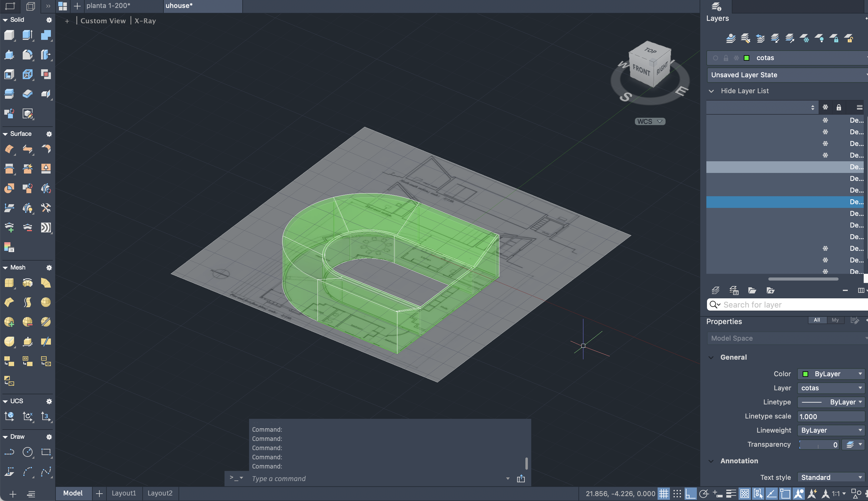This screenshot has width=868, height=501.
Task: Click the Top face of ViewCube
Action: [x=651, y=51]
